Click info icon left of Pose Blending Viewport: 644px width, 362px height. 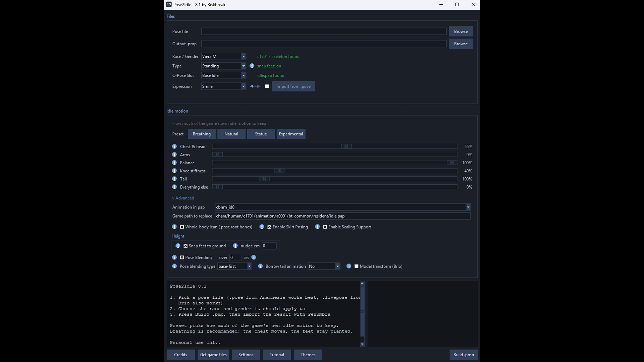174,257
